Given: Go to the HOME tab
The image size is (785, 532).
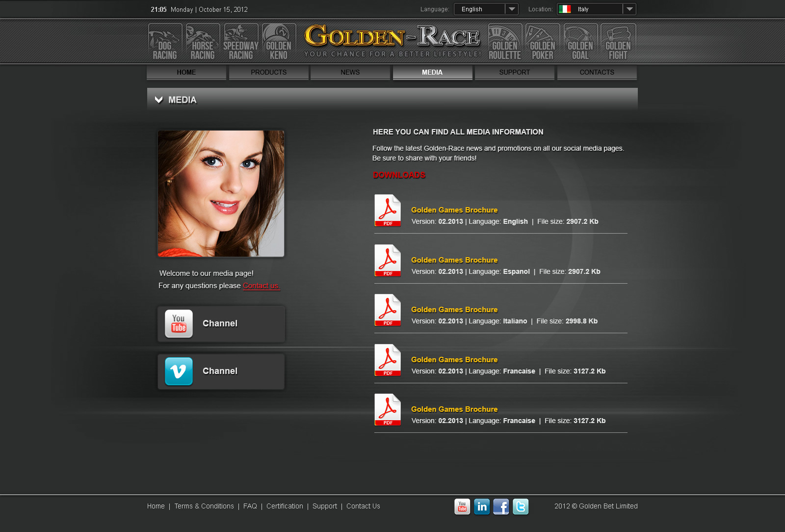Looking at the screenshot, I should coord(186,72).
